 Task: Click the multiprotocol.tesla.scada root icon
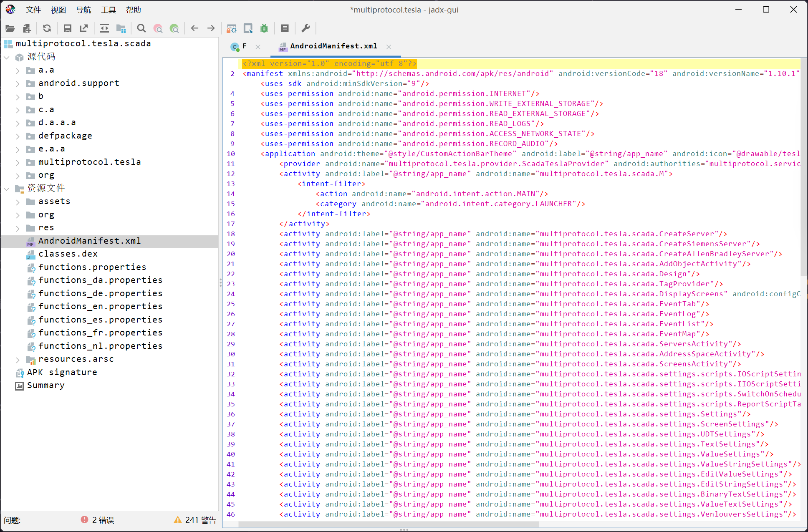click(x=8, y=44)
